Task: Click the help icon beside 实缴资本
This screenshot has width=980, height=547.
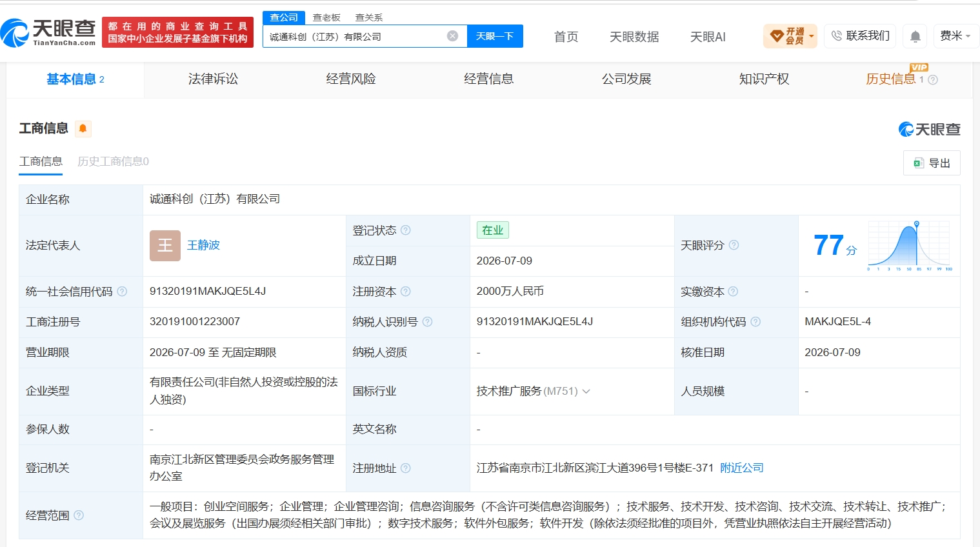Action: 733,292
